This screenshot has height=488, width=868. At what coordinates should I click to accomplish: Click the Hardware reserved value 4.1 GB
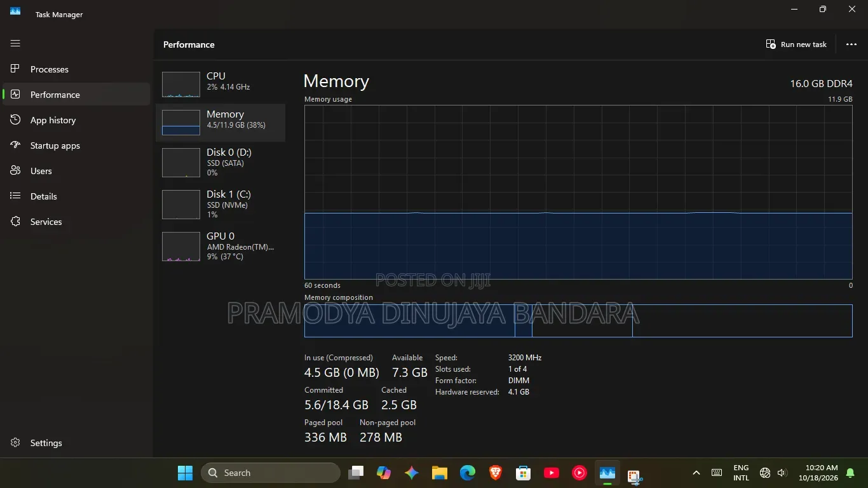[x=519, y=392]
